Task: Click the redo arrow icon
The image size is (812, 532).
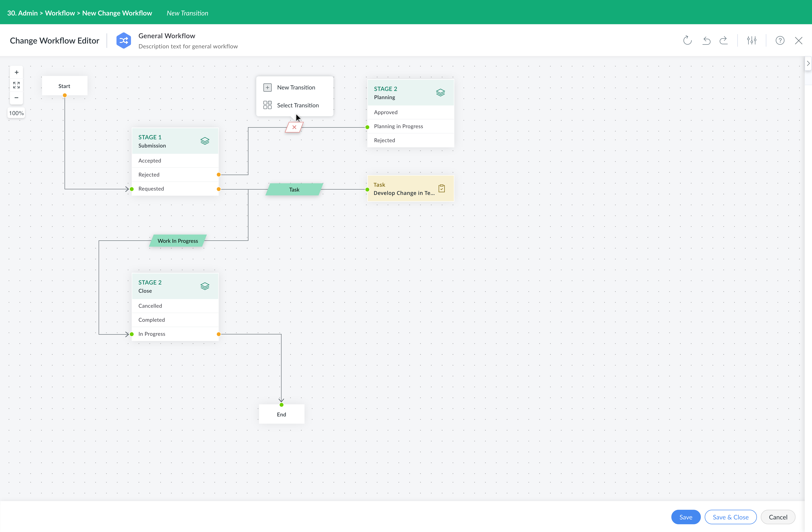Action: click(x=724, y=41)
